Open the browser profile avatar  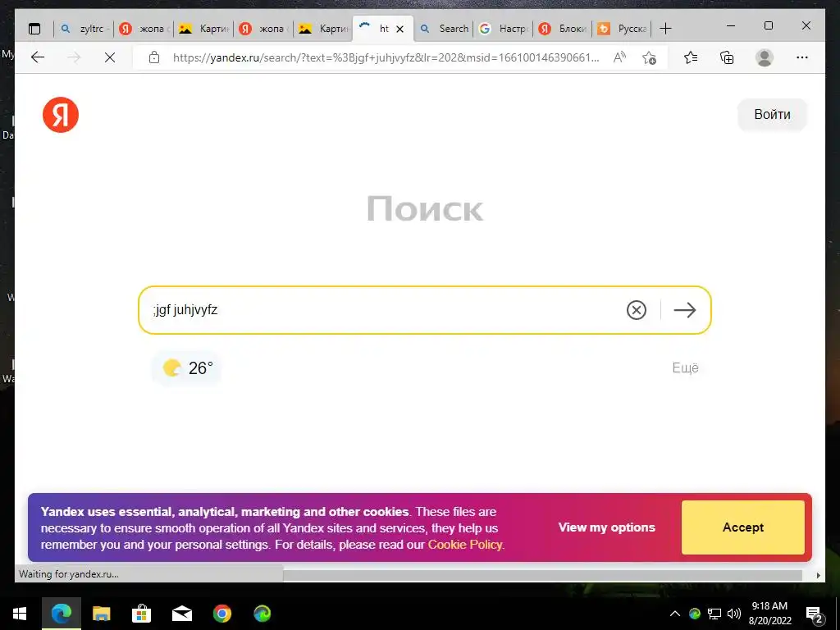[764, 57]
